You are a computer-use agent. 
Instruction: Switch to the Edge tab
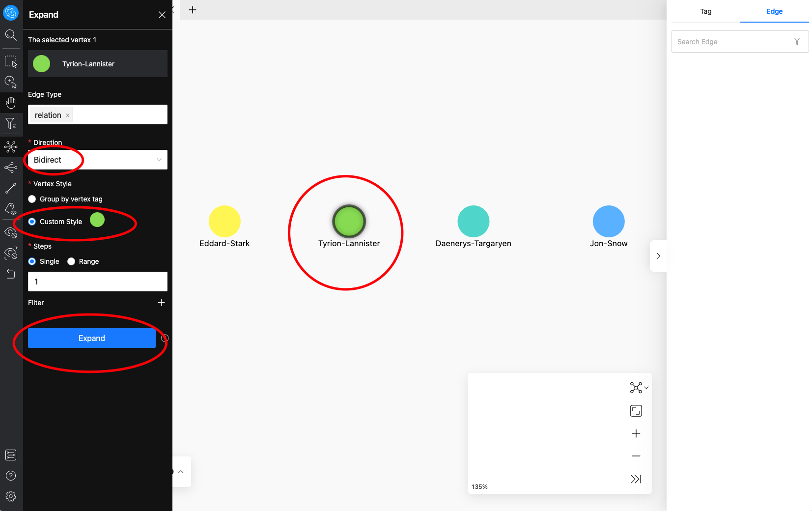pos(775,11)
